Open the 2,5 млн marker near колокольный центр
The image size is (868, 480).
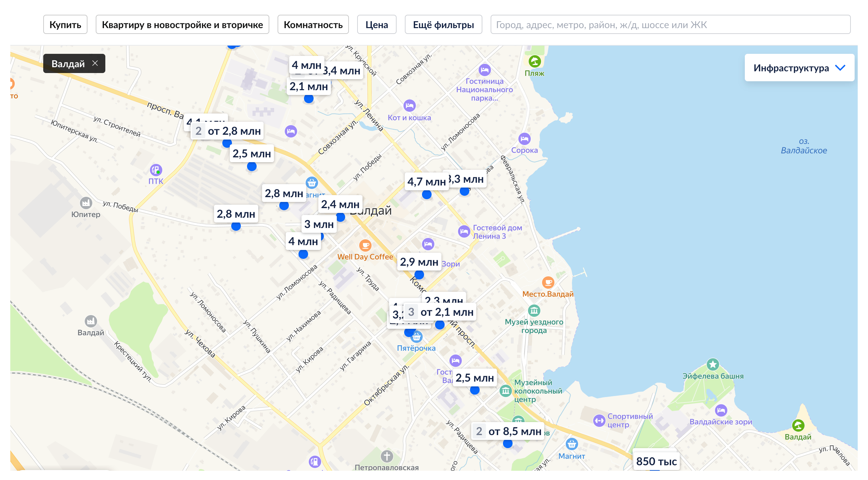pyautogui.click(x=474, y=378)
